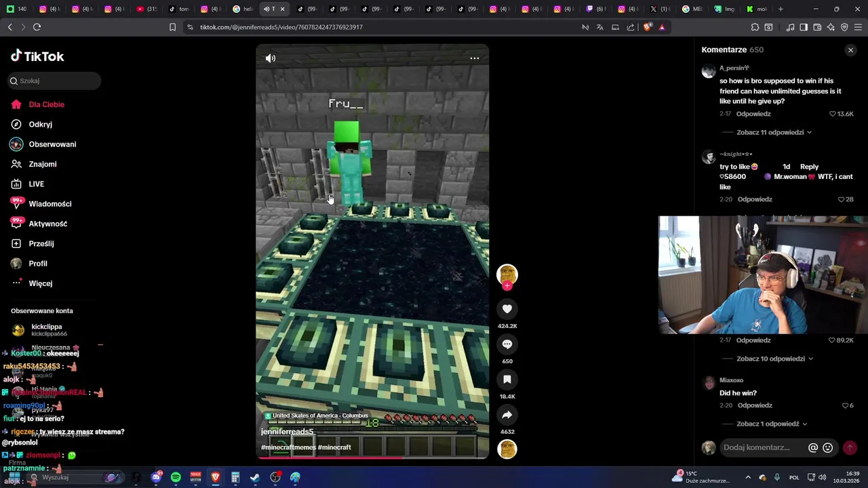Image resolution: width=868 pixels, height=488 pixels.
Task: Like Miaxoxo's comment with 6 likes
Action: 845,405
